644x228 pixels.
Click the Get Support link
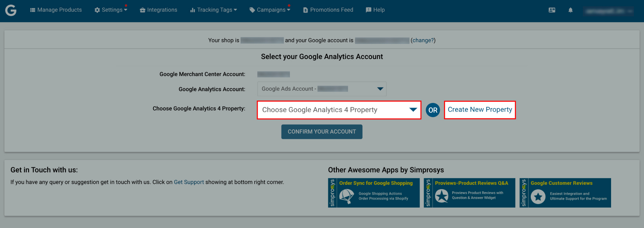189,182
